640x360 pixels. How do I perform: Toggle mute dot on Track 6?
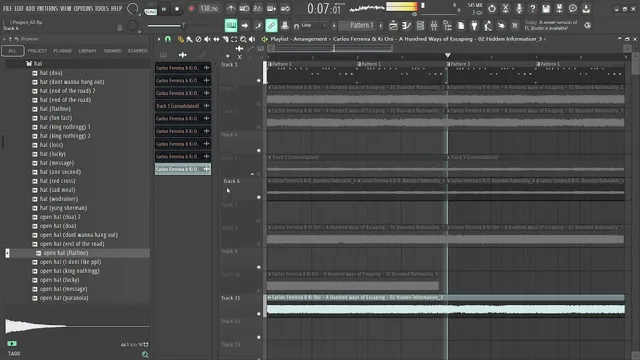point(258,197)
